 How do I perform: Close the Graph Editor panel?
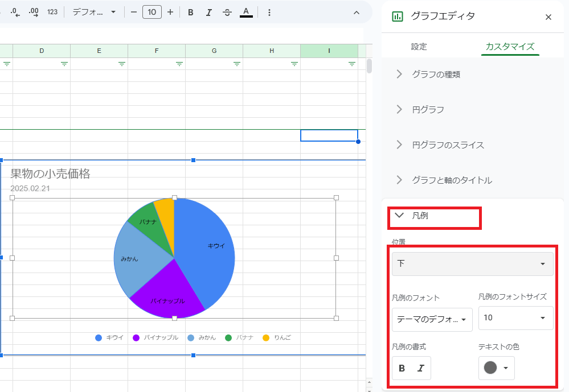pyautogui.click(x=548, y=17)
